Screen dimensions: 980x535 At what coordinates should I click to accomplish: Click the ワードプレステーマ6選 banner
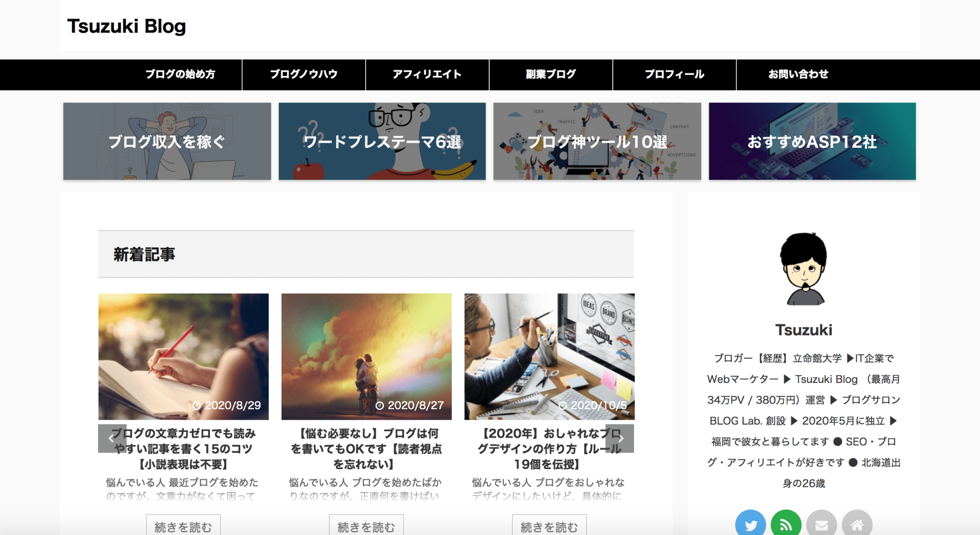coord(382,141)
